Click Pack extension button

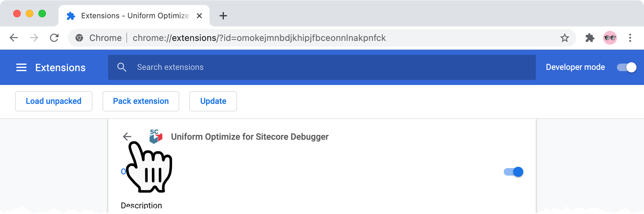pyautogui.click(x=141, y=101)
